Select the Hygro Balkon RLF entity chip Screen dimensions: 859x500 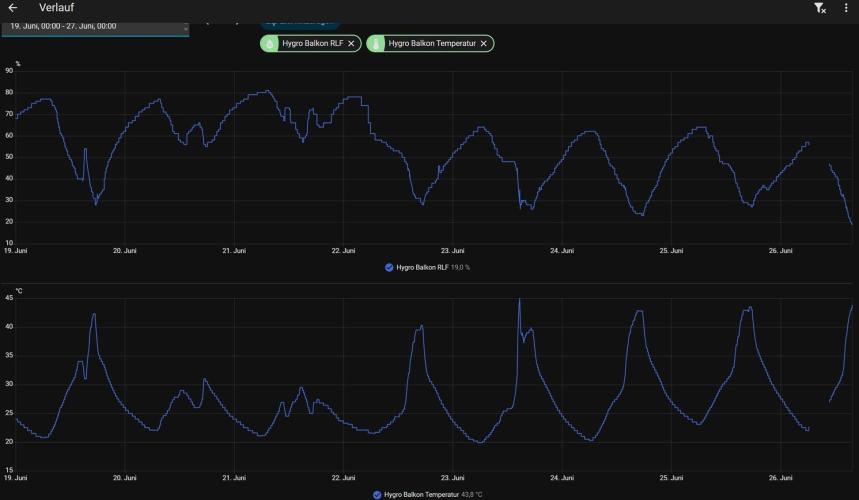(311, 43)
